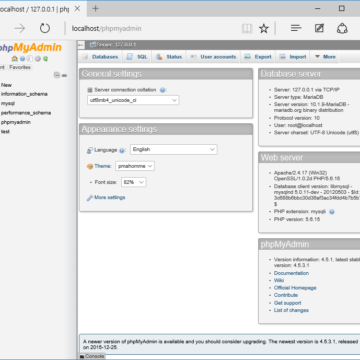Close the localhost / 127.0.0.1 browser tab
The width and height of the screenshot is (360, 360).
[77, 9]
